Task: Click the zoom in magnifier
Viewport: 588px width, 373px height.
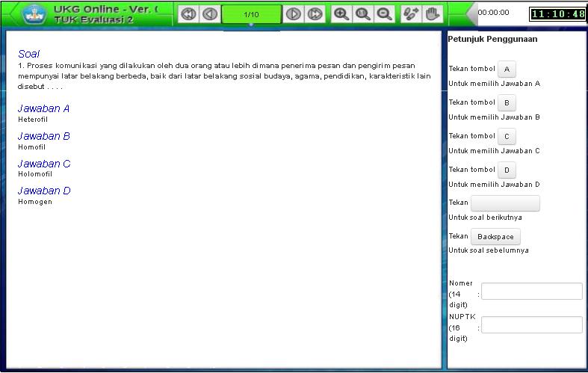Action: (x=341, y=14)
